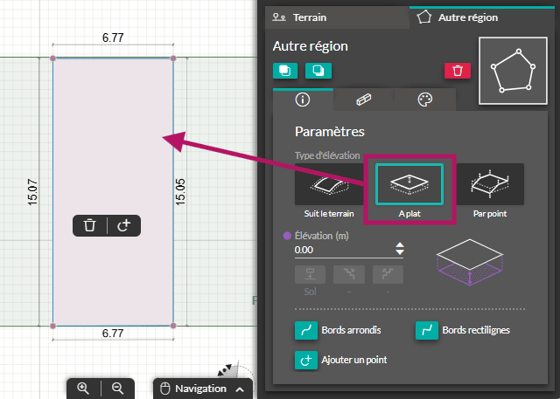Click the Bords arrondis icon
This screenshot has width=560, height=399.
coord(306,330)
